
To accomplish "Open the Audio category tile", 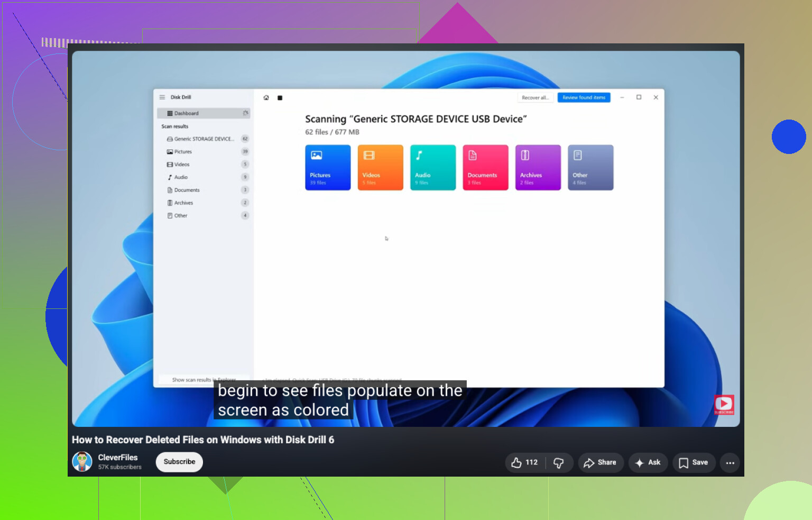I will point(433,168).
